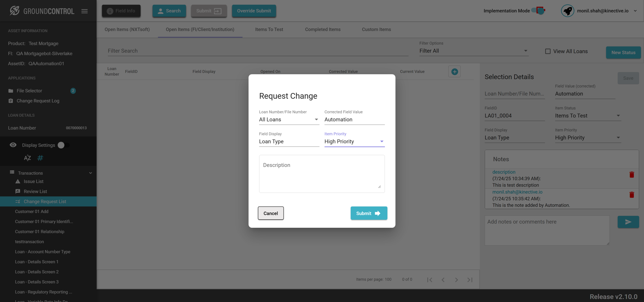Click the hamburger menu icon beside GroundControl
Viewport: 644px width, 302px height.
point(85,11)
